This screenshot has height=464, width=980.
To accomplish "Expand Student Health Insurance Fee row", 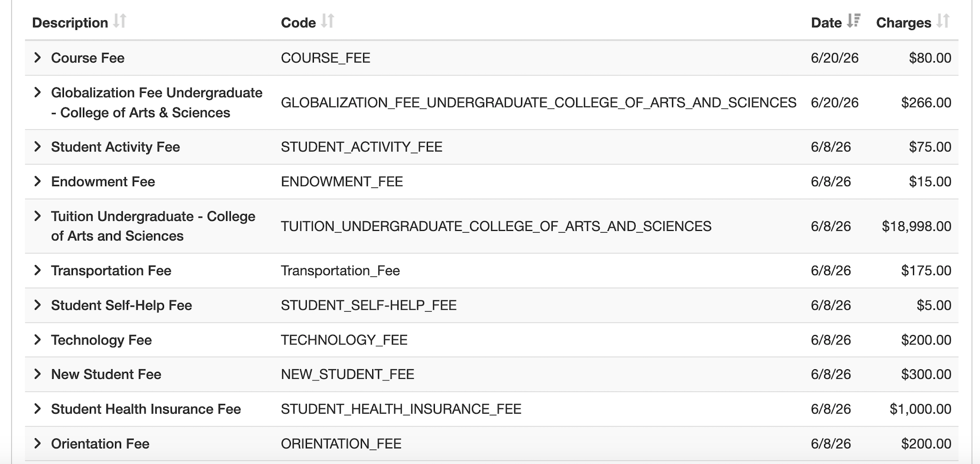I will pos(37,409).
